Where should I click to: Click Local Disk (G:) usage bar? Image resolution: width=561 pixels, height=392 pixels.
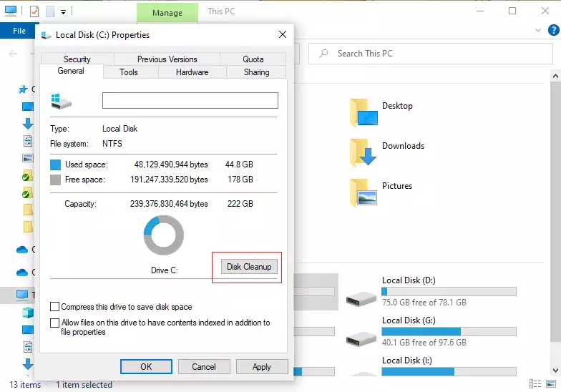click(449, 332)
